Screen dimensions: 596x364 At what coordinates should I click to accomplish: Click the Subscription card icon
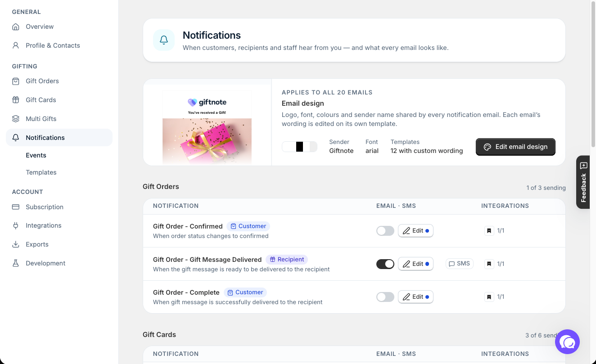(x=16, y=207)
